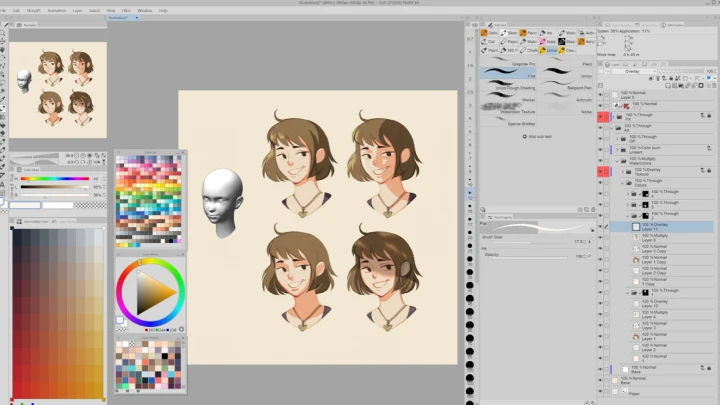Select the Sparse Bristles brush
720x405 pixels.
pyautogui.click(x=508, y=121)
